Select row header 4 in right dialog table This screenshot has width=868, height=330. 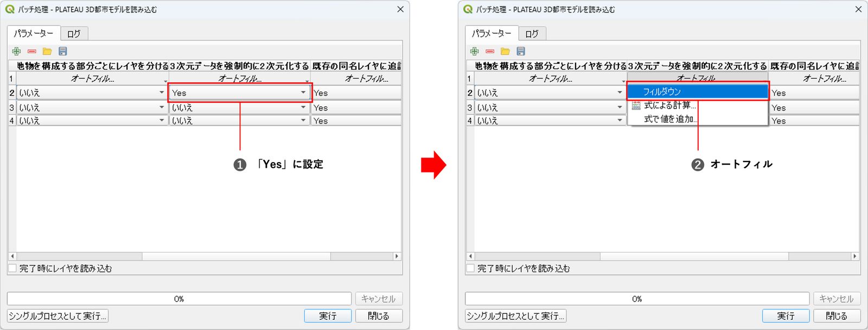pos(470,121)
